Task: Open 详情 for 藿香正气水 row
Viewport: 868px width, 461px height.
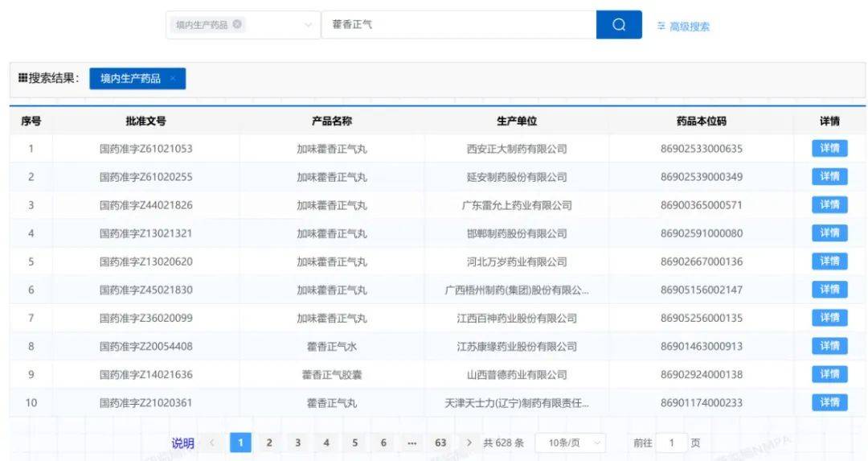Action: pyautogui.click(x=829, y=346)
